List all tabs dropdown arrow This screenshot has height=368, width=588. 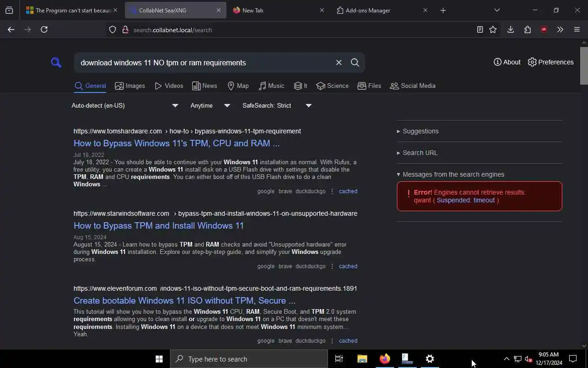(x=497, y=10)
